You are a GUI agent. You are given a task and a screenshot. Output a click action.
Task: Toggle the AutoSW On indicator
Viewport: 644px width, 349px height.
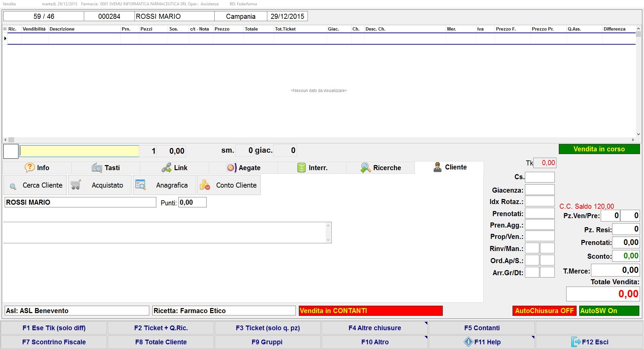coord(609,311)
